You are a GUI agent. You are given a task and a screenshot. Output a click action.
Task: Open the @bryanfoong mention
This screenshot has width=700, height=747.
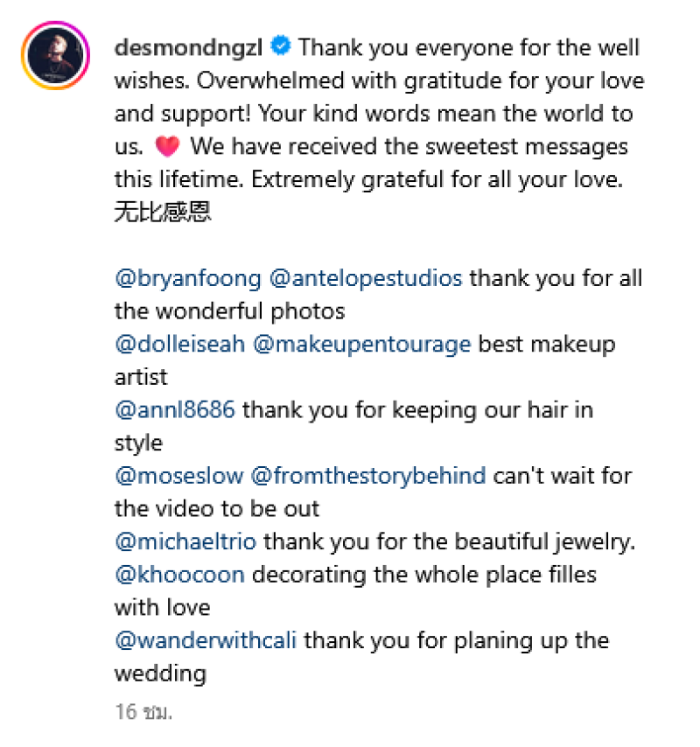click(x=188, y=279)
